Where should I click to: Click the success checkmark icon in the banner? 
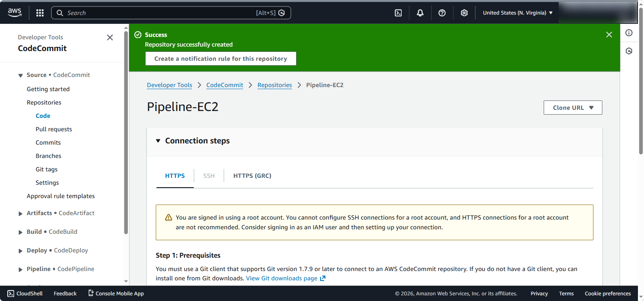coord(138,35)
